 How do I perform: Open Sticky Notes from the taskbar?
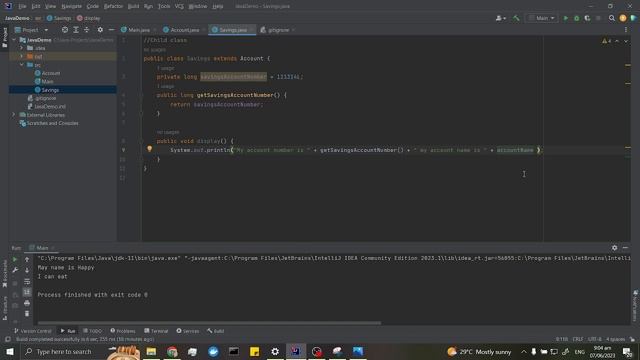click(x=254, y=351)
